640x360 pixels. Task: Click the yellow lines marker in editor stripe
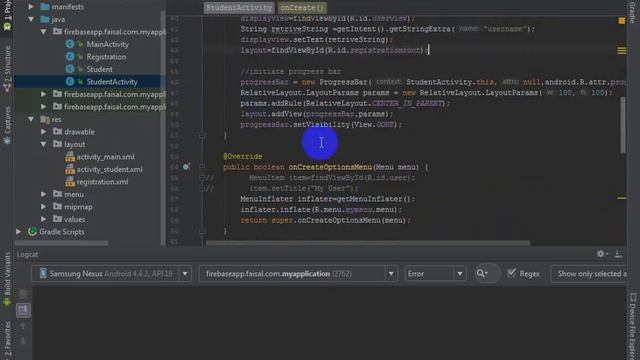621,51
